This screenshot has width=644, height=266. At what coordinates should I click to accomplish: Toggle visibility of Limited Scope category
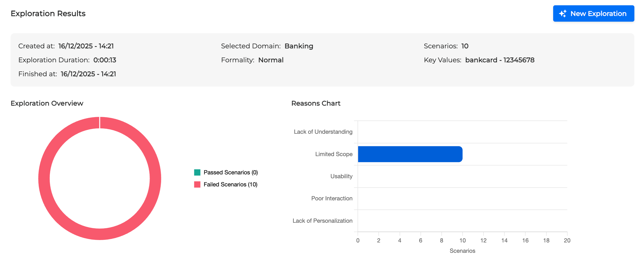334,154
